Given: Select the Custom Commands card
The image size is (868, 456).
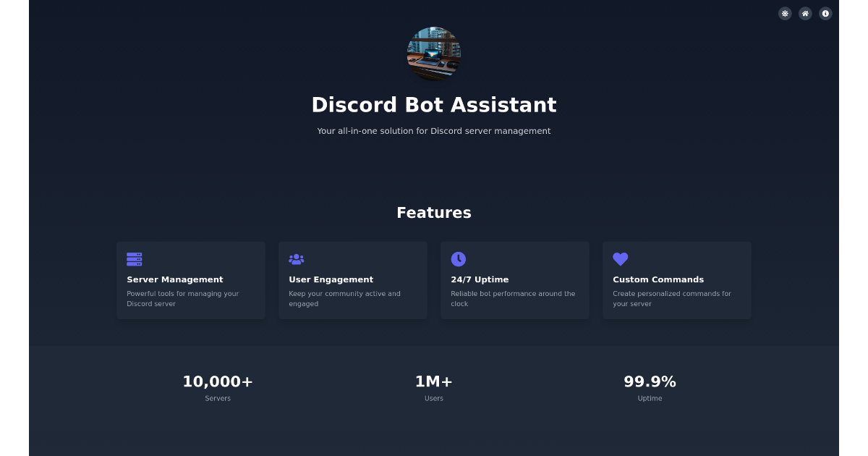Looking at the screenshot, I should point(676,280).
